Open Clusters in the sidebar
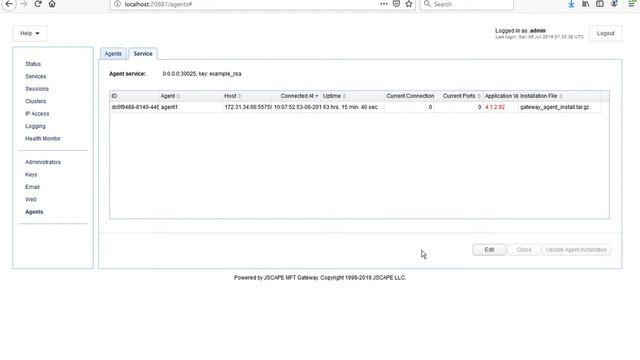The width and height of the screenshot is (640, 360). (36, 101)
